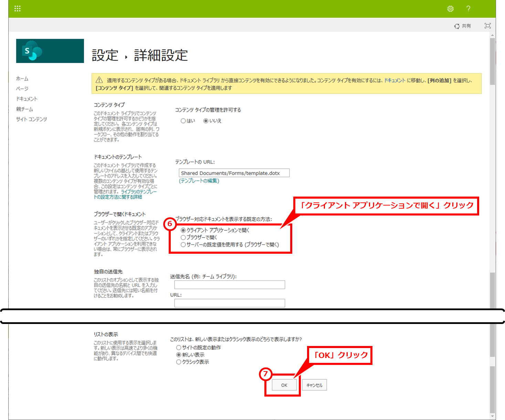
Task: Click the 詳細設定 page heading
Action: tap(161, 55)
